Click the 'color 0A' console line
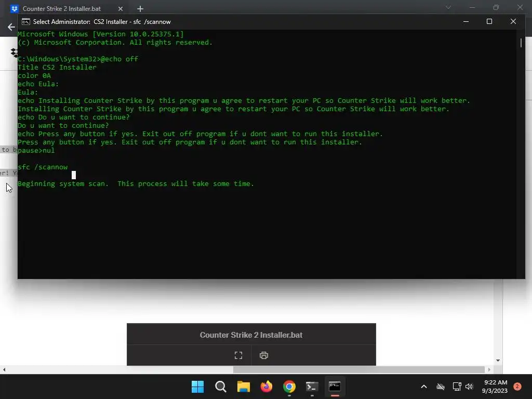The image size is (532, 399). coord(34,76)
